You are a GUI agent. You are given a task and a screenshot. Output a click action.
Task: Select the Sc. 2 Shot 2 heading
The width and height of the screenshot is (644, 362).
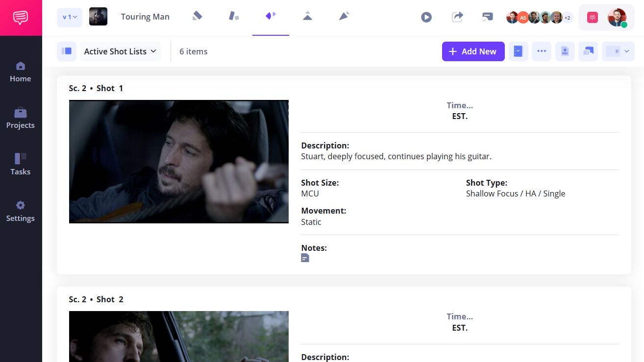click(96, 299)
